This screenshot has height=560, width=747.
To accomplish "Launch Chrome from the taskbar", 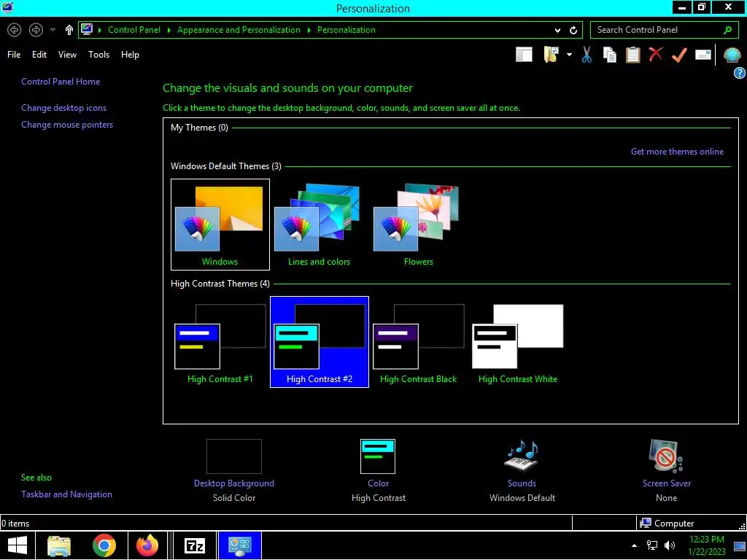I will [x=104, y=545].
